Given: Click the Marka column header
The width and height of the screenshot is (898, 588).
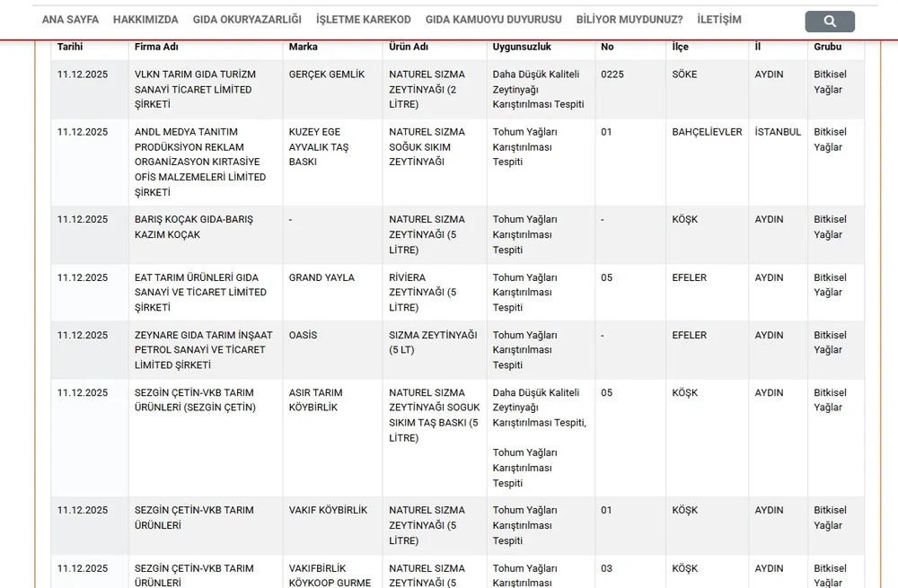Looking at the screenshot, I should coord(303,47).
